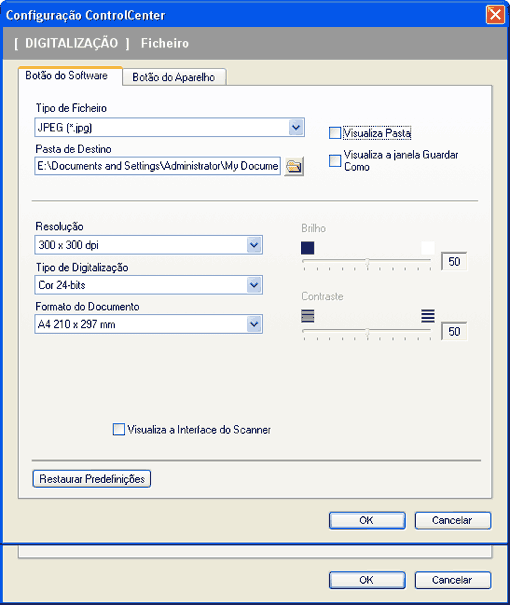The width and height of the screenshot is (510, 605).
Task: Switch to the Botão do Aparelho tab
Action: (x=174, y=77)
